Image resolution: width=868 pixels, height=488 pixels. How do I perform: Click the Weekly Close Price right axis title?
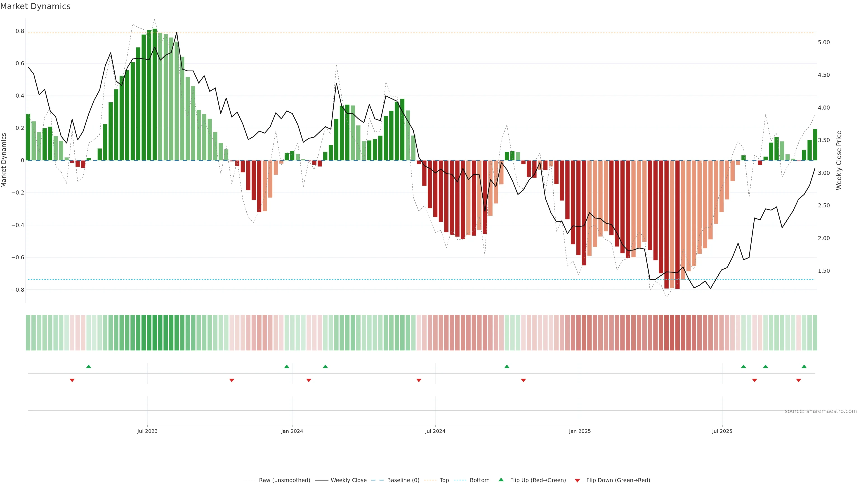click(x=839, y=160)
